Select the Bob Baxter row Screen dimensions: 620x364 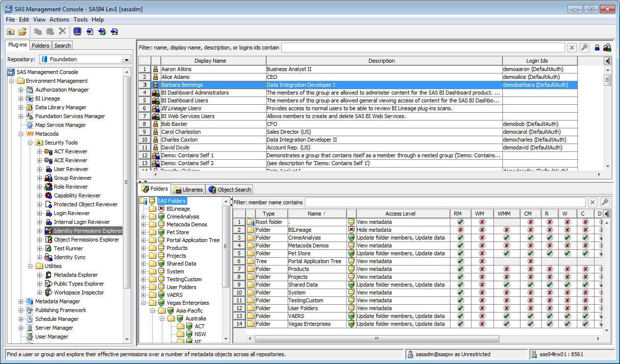pos(358,124)
